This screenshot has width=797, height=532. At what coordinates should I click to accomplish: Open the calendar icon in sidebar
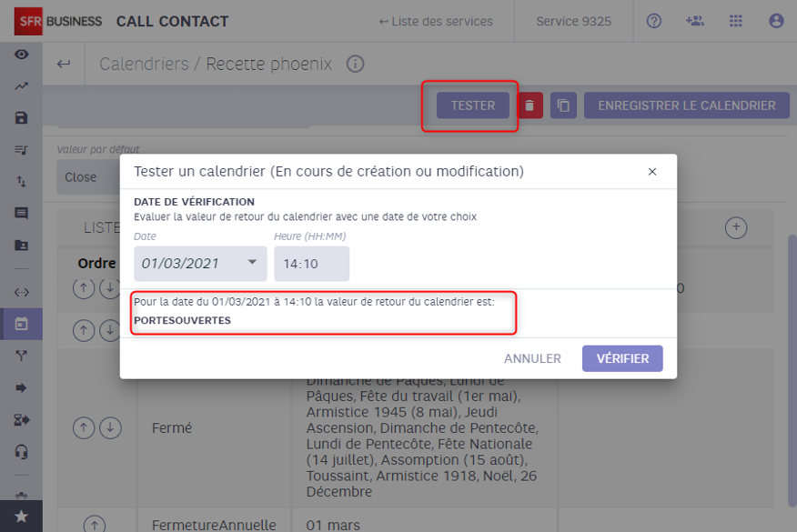tap(21, 324)
